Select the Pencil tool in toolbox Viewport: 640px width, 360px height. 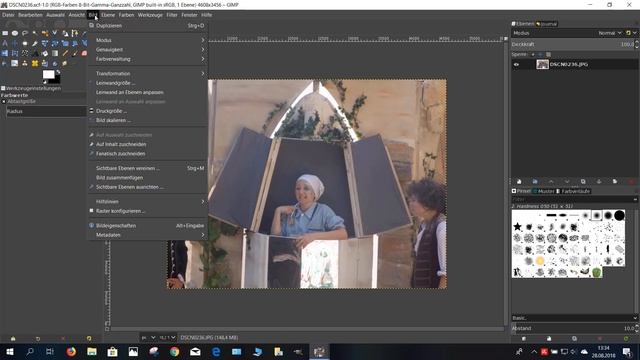(65, 53)
